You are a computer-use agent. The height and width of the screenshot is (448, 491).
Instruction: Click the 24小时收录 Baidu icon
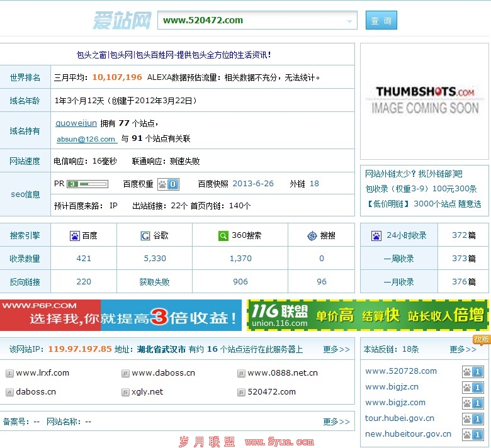coord(376,235)
